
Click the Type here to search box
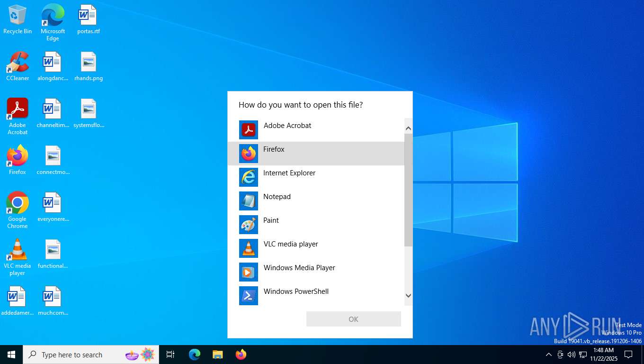coord(91,355)
